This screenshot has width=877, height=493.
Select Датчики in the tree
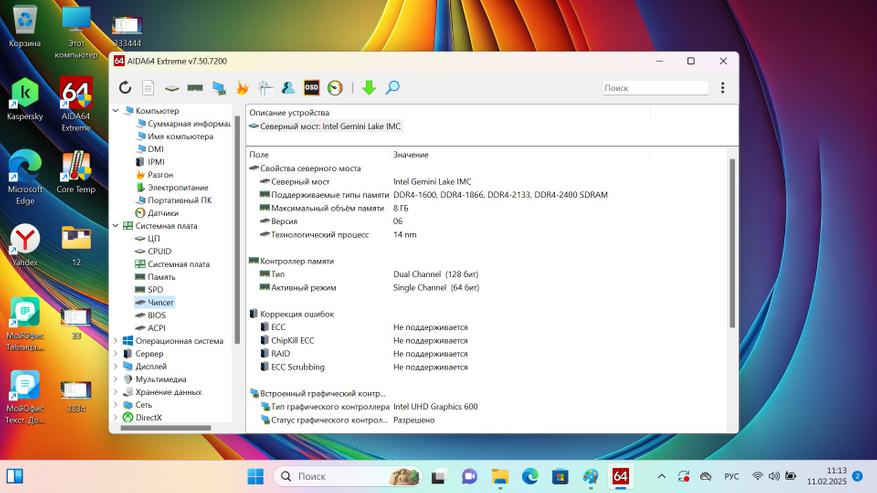tap(157, 213)
